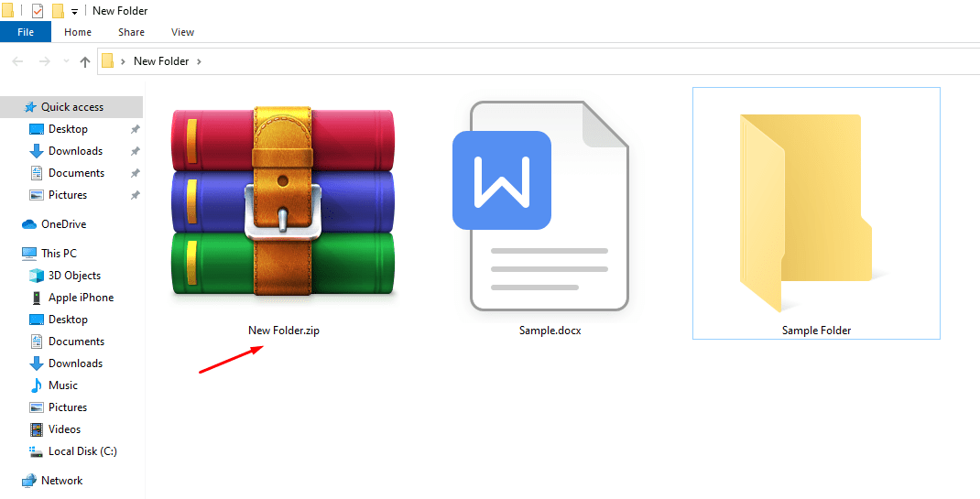Image resolution: width=980 pixels, height=499 pixels.
Task: Click the Downloads icon under This PC
Action: click(x=37, y=363)
